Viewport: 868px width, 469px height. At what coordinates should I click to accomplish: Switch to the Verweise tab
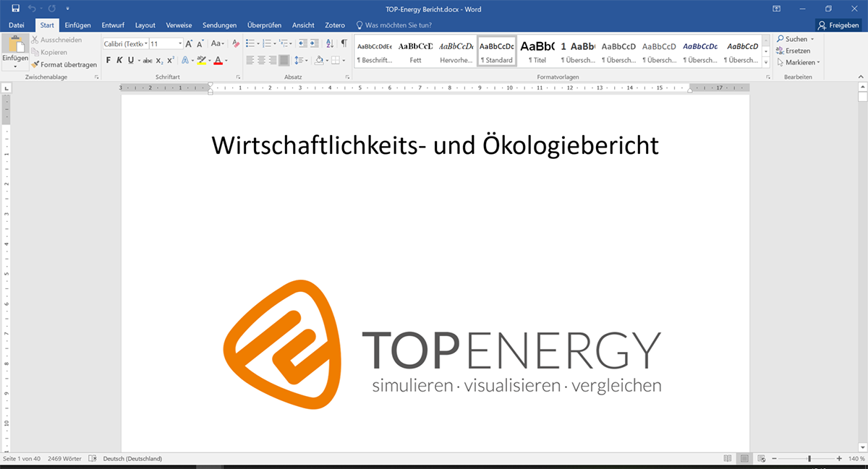179,25
